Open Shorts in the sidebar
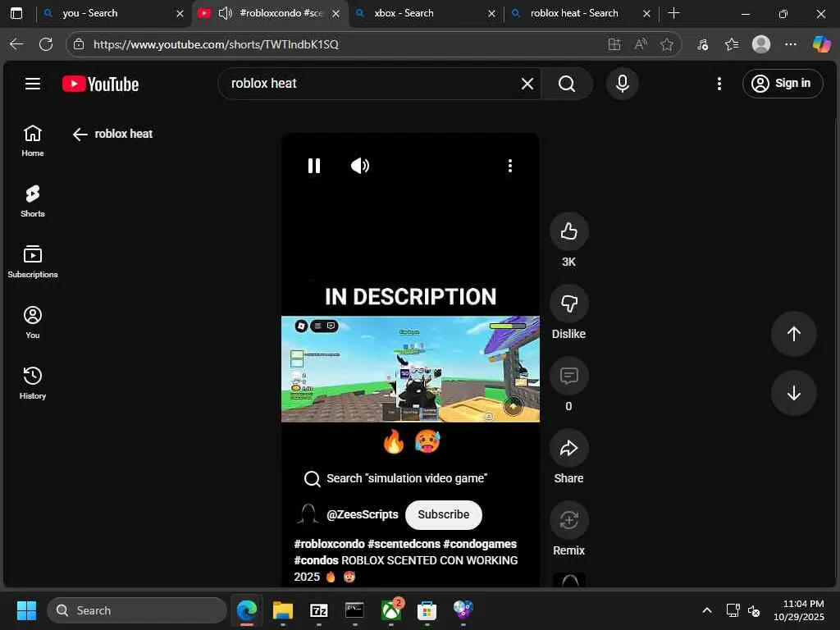Viewport: 840px width, 630px height. (33, 201)
